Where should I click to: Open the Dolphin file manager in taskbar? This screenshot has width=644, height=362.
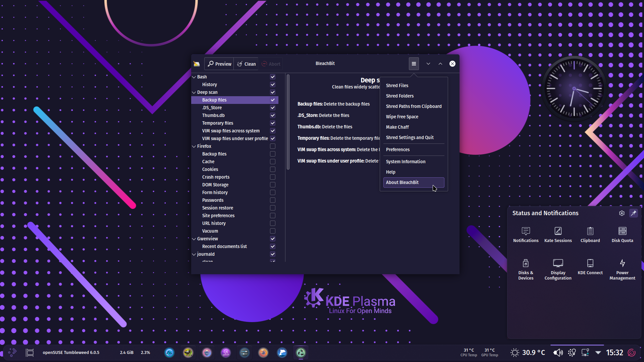tap(282, 353)
